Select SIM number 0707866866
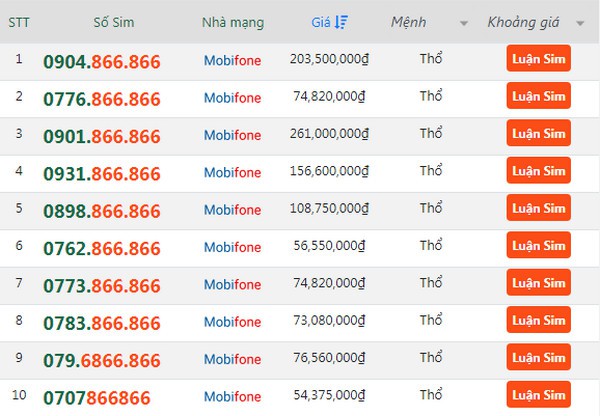Image resolution: width=600 pixels, height=416 pixels. pos(96,398)
